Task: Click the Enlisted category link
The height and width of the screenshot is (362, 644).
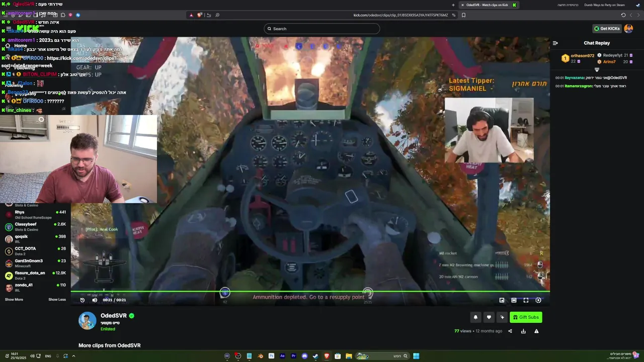Action: coord(108,329)
